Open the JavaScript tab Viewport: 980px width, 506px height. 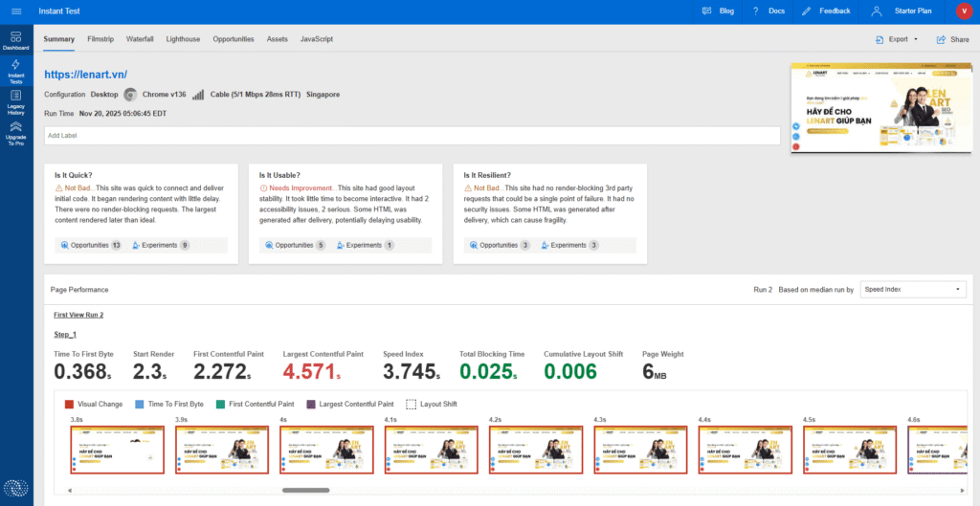pyautogui.click(x=316, y=38)
